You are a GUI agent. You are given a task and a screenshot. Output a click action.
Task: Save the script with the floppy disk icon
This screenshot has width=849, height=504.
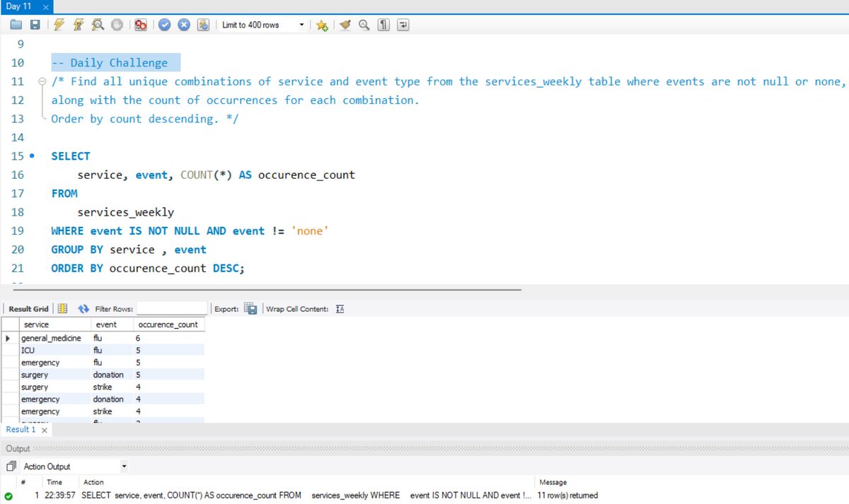(x=35, y=25)
